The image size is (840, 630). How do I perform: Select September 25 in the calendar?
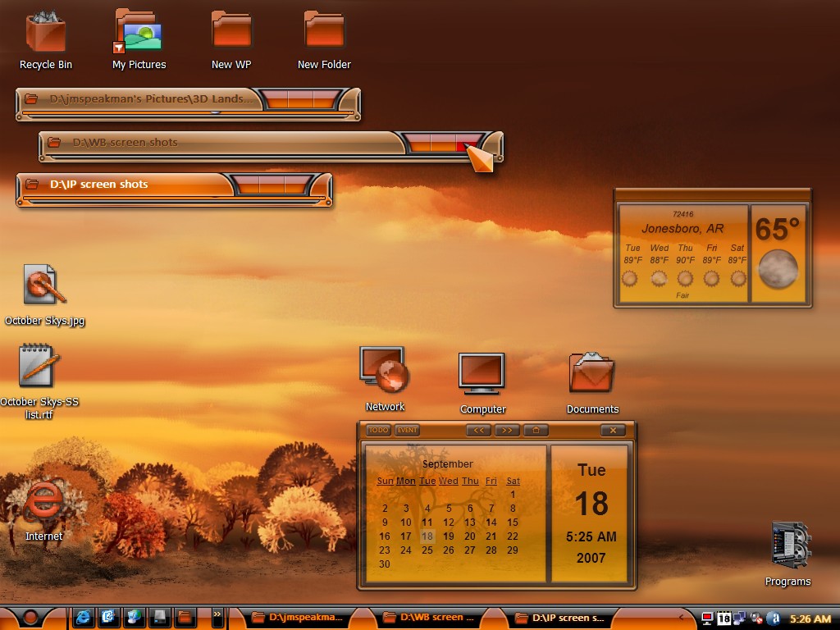427,550
